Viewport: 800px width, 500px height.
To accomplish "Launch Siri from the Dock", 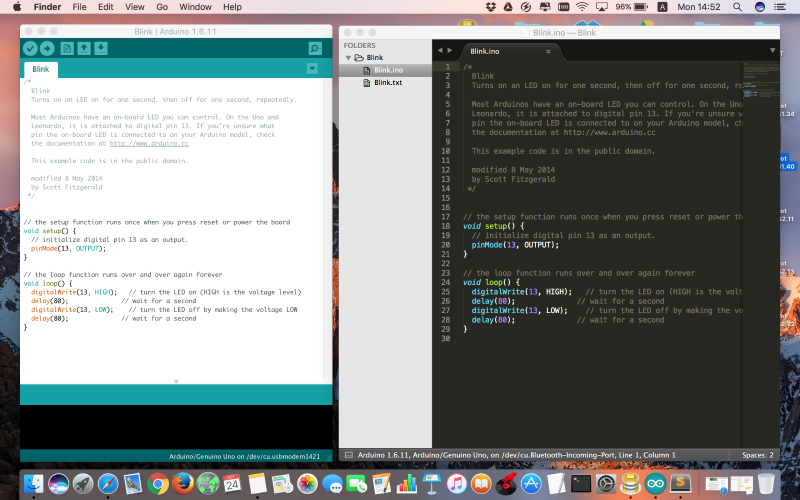I will pos(59,483).
